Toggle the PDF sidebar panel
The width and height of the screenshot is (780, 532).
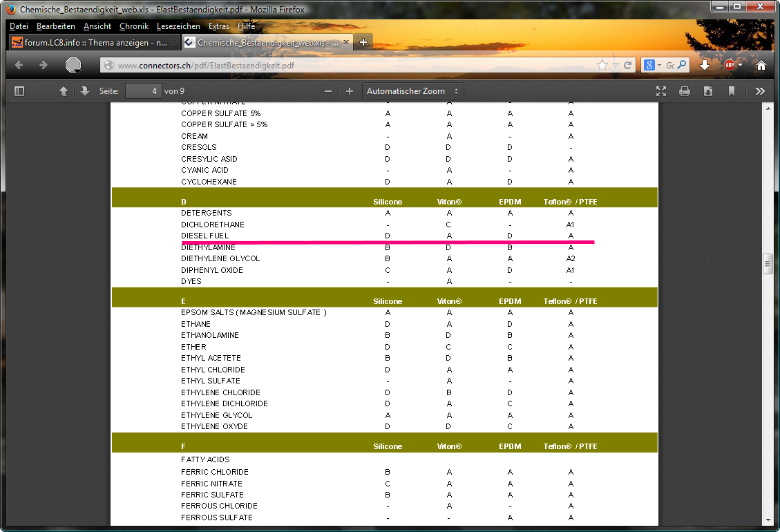coord(19,91)
